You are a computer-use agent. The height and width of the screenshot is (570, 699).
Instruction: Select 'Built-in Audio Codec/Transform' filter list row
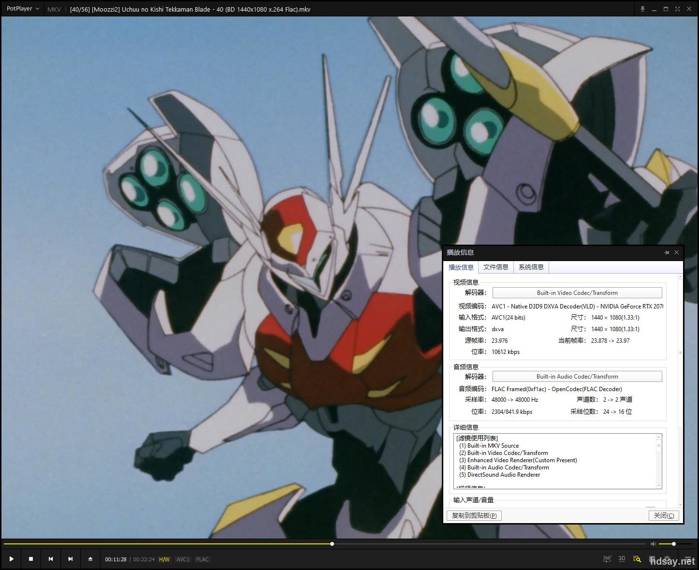point(504,467)
